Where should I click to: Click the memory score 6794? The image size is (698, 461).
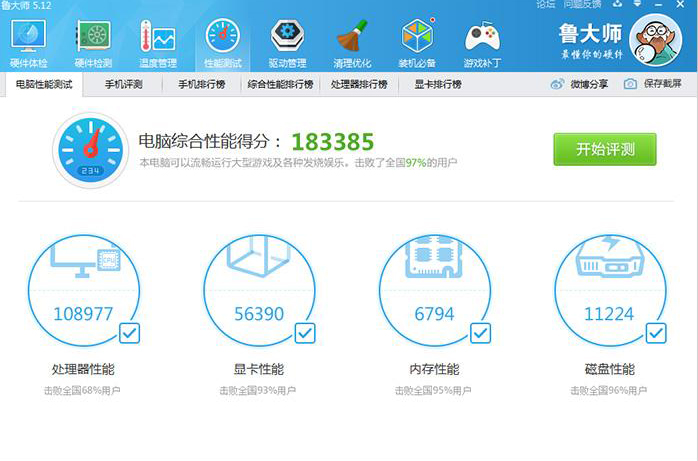434,314
